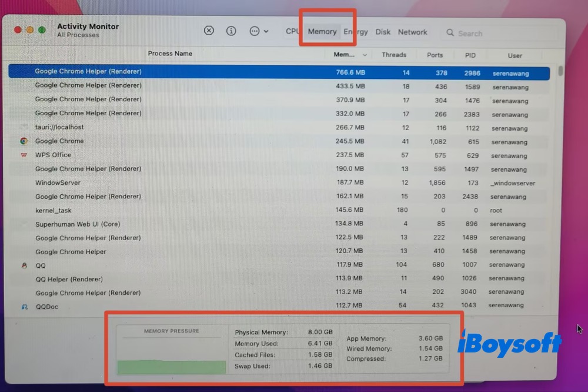Click the search magnifier icon

[x=450, y=33]
